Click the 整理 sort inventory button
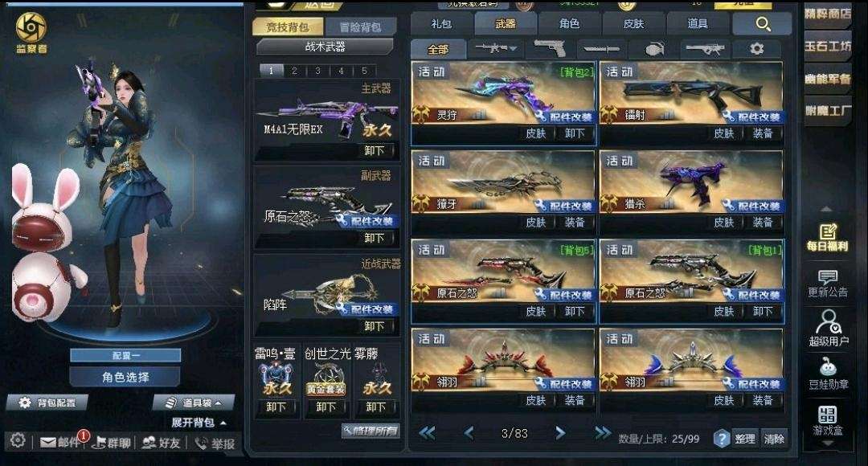The width and height of the screenshot is (868, 466). (x=744, y=439)
